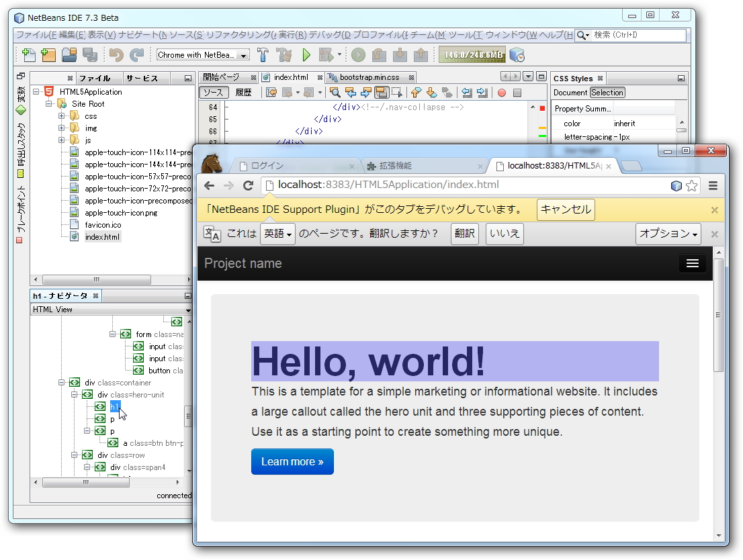The width and height of the screenshot is (743, 560).
Task: Click Find Selection magnifier in editor toolbar
Action: (x=335, y=93)
